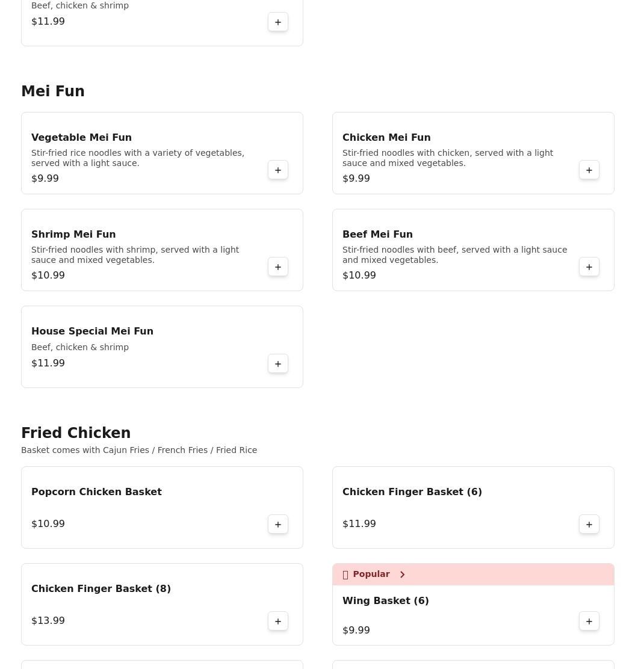Select the Beef Mei Fun title

click(x=377, y=234)
